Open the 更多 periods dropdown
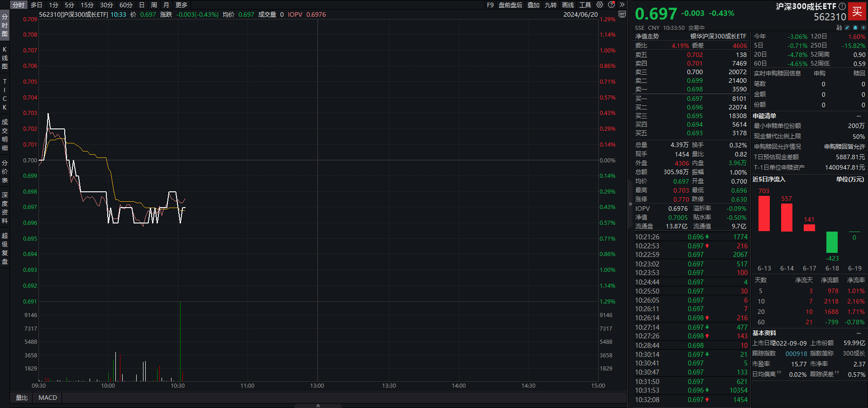 [x=181, y=5]
